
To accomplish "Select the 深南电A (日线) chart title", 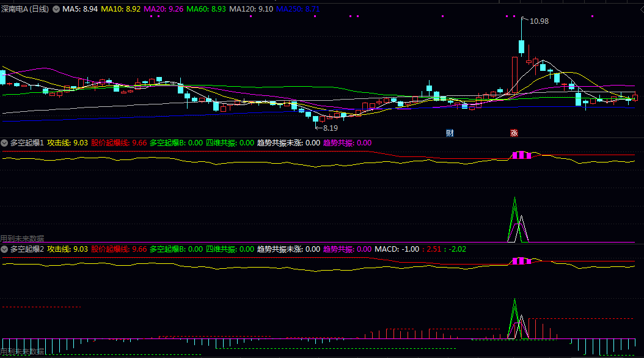I will (25, 9).
